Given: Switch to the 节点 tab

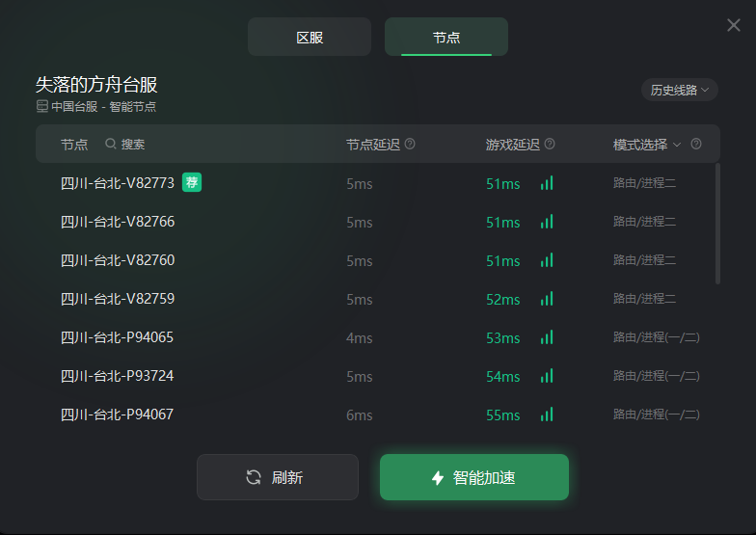Looking at the screenshot, I should coord(446,38).
